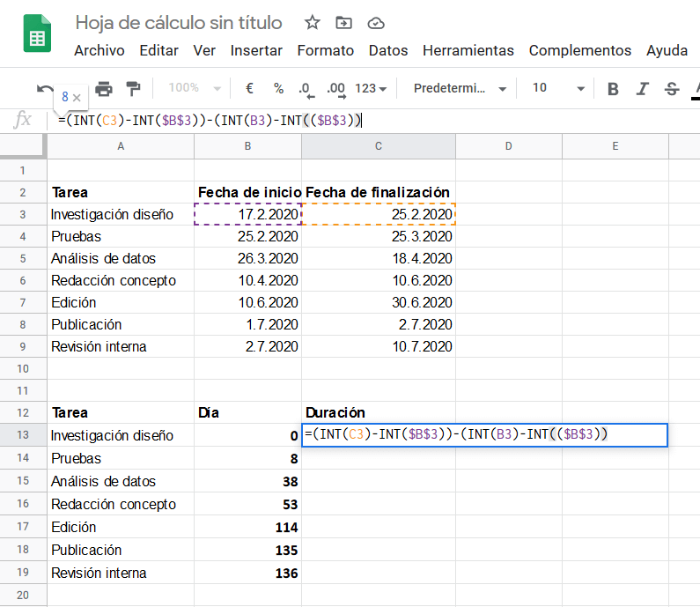Open the zoom level dropdown

[x=195, y=88]
